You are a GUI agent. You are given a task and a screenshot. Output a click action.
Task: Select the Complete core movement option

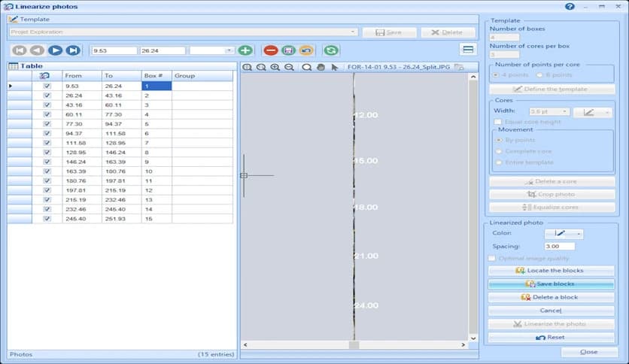(x=499, y=151)
